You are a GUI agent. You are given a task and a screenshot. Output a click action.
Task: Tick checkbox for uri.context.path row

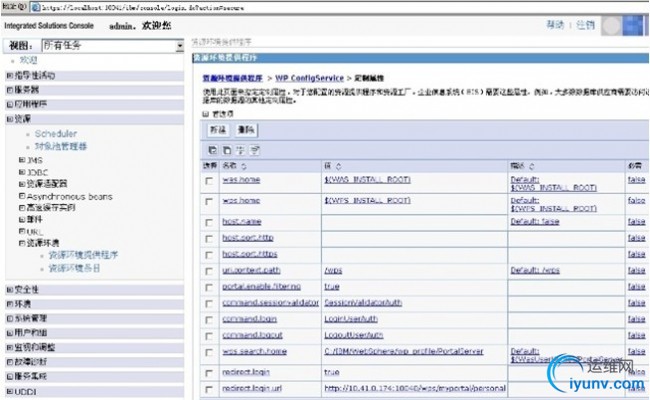(209, 271)
